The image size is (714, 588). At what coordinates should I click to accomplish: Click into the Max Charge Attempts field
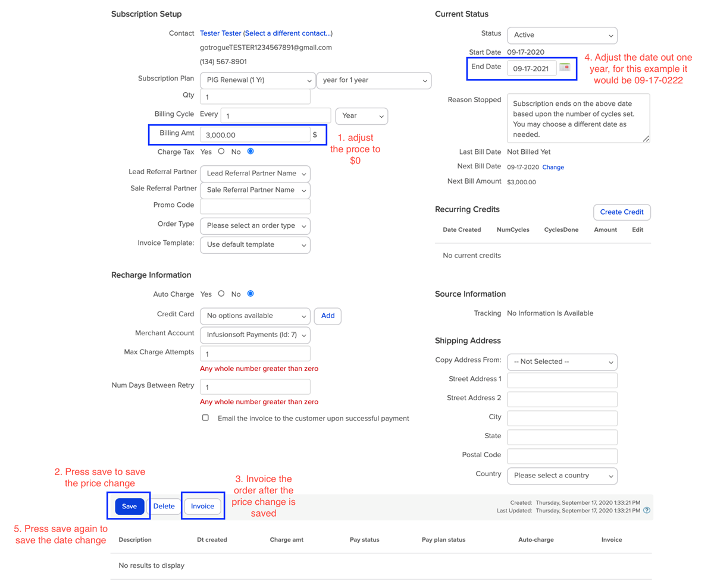(255, 354)
